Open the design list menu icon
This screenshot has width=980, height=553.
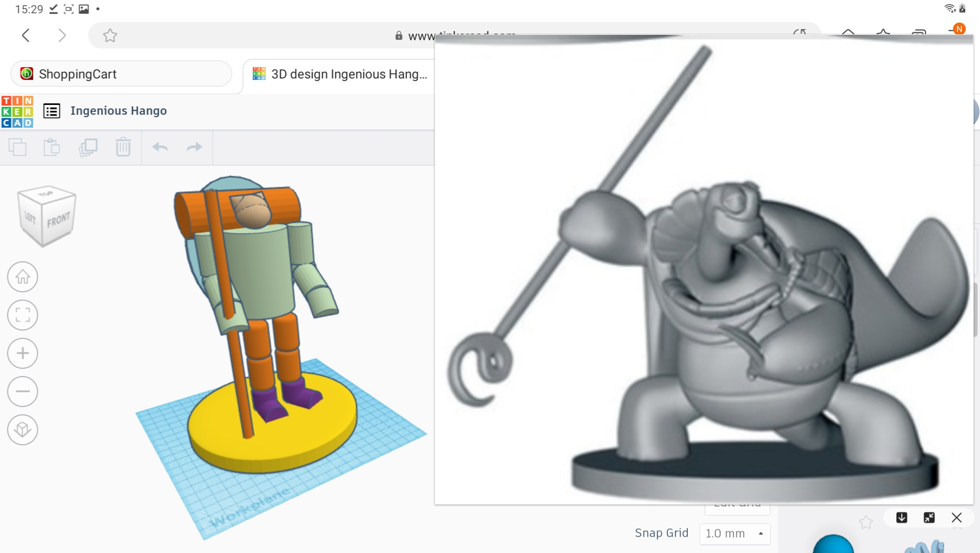52,111
